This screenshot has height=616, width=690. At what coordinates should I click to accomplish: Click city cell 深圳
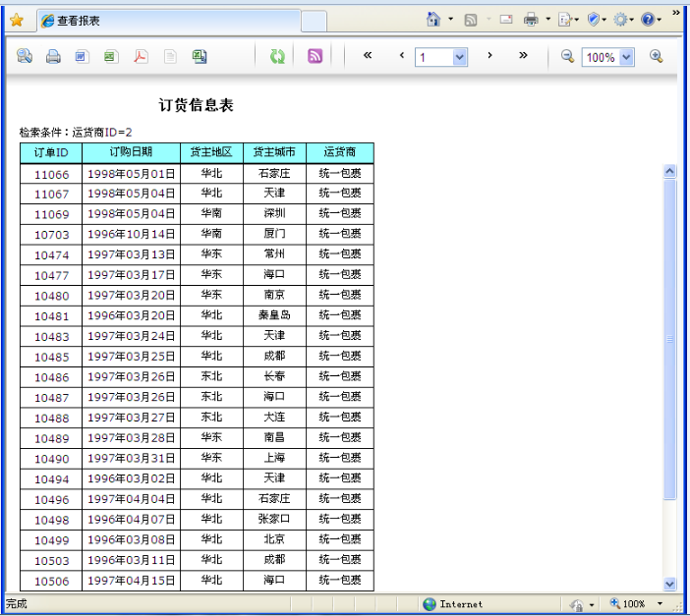274,214
